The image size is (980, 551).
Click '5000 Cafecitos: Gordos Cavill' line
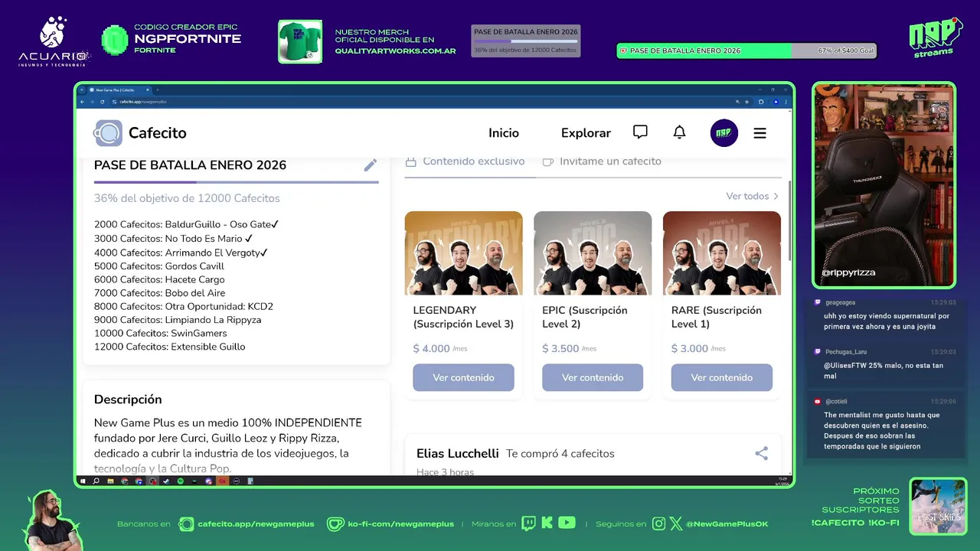point(159,266)
